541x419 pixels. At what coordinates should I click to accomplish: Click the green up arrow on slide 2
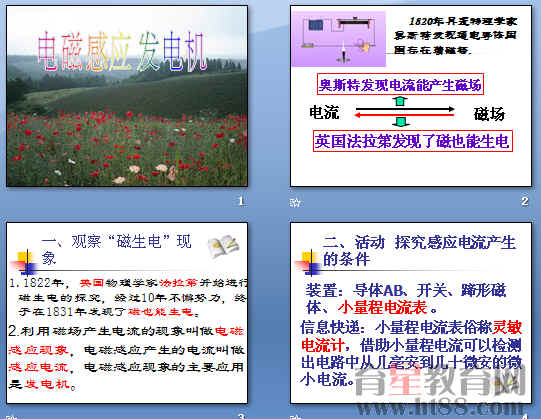click(x=400, y=101)
